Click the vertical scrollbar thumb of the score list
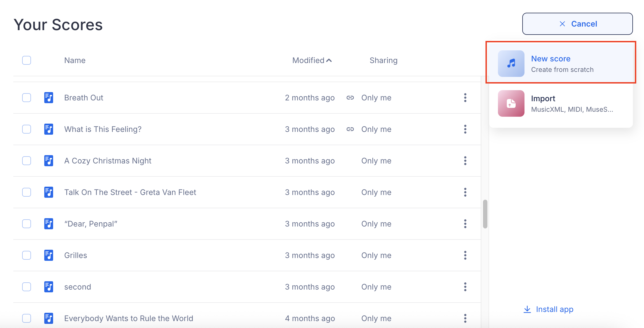The height and width of the screenshot is (328, 644). [x=485, y=214]
